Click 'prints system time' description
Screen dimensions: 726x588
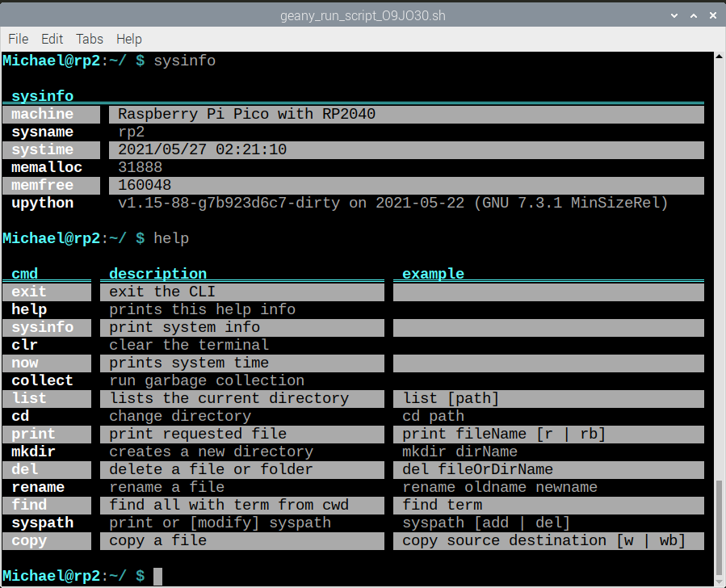pyautogui.click(x=188, y=363)
